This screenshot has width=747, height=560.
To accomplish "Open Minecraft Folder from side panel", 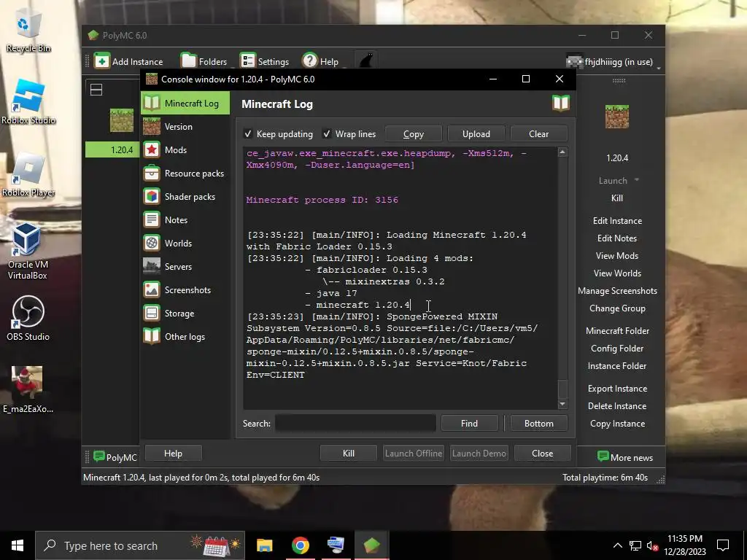I will 617,331.
